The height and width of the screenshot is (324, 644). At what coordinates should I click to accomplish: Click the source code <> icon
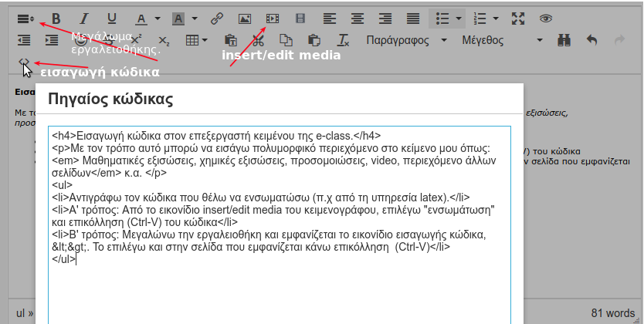(x=24, y=62)
